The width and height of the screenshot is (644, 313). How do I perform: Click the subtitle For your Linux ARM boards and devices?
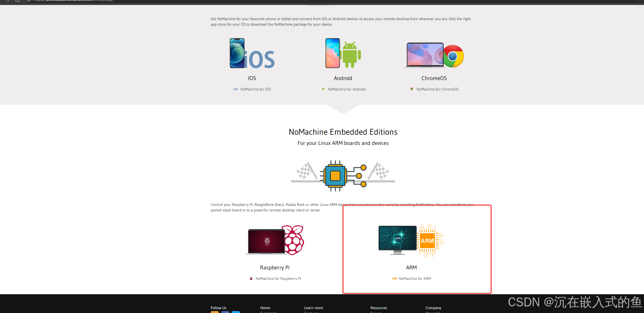coord(343,143)
